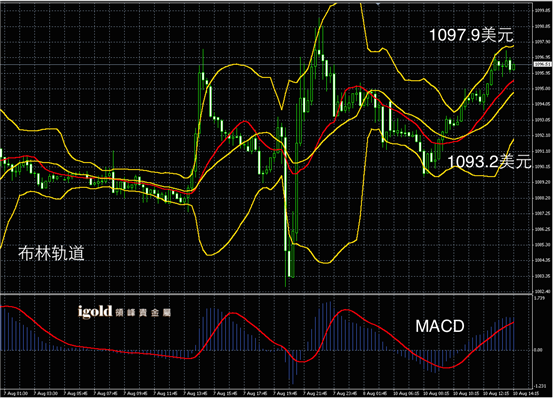Image resolution: width=553 pixels, height=398 pixels.
Task: Click the 1.739 MACD scale top value
Action: pos(540,298)
